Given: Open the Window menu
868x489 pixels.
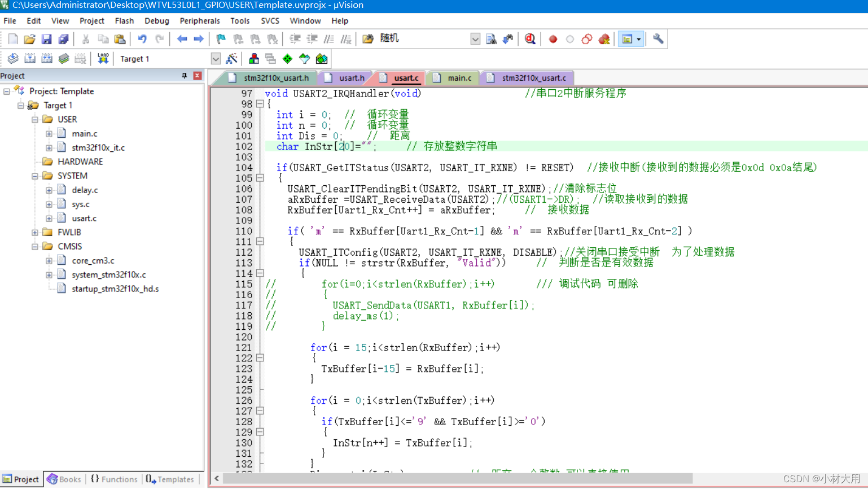Looking at the screenshot, I should pyautogui.click(x=305, y=21).
